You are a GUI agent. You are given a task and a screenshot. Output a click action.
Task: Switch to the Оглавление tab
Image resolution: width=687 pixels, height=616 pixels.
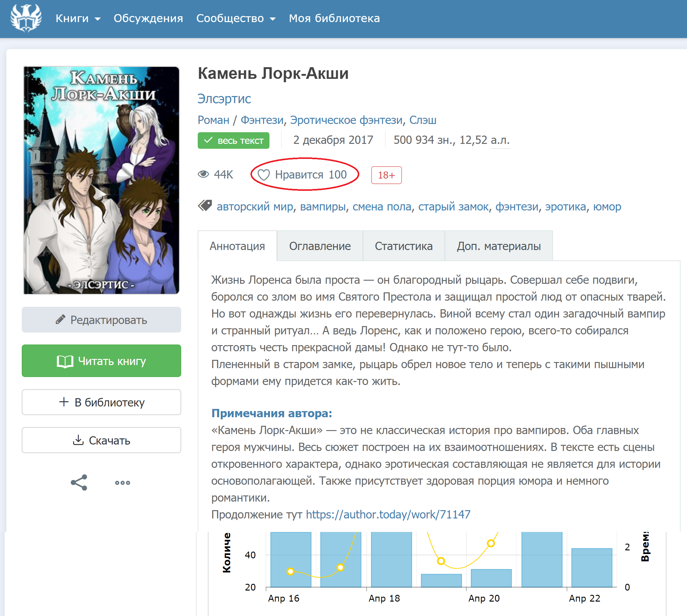(320, 246)
